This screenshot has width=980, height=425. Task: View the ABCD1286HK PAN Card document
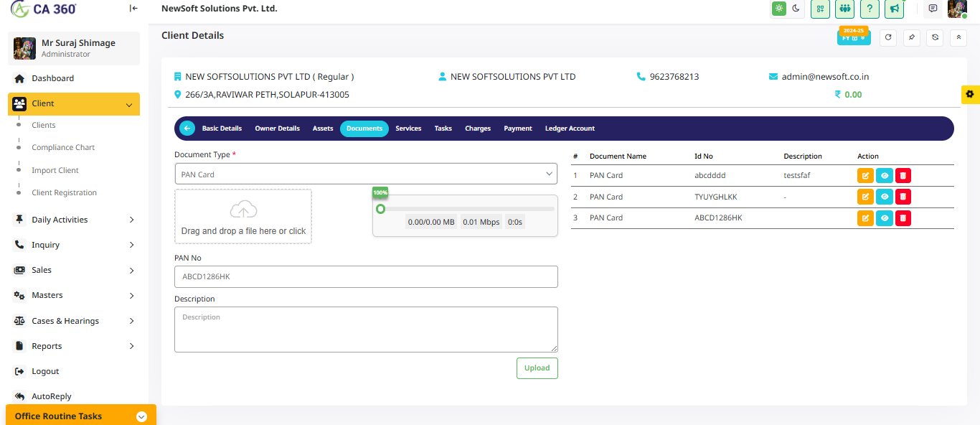tap(885, 218)
